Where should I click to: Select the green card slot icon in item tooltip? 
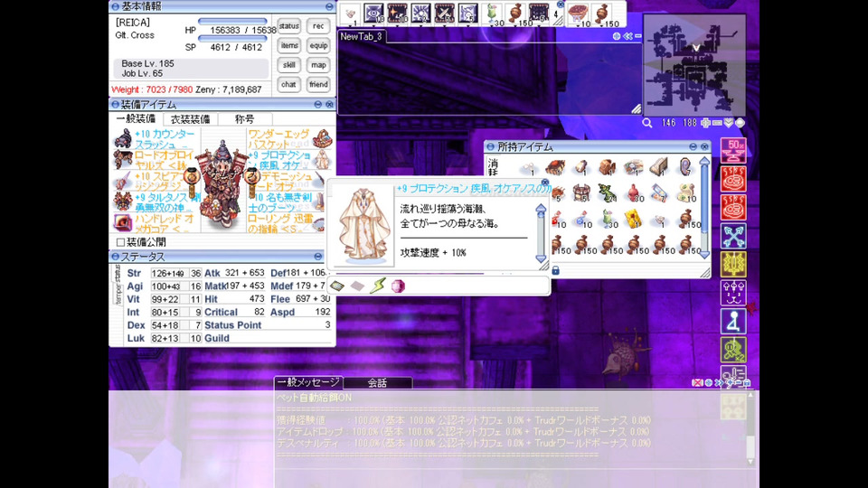[x=337, y=286]
